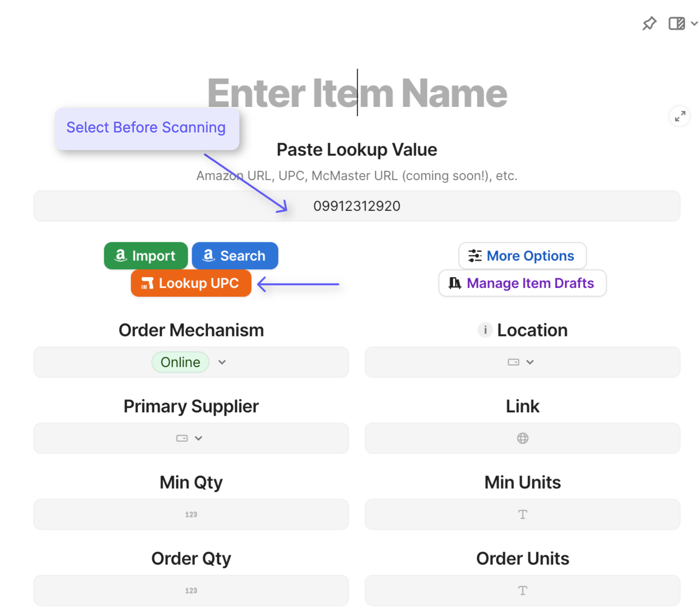Screen dimensions: 700x611
Task: Click the Enter Item Name title field
Action: click(x=357, y=93)
